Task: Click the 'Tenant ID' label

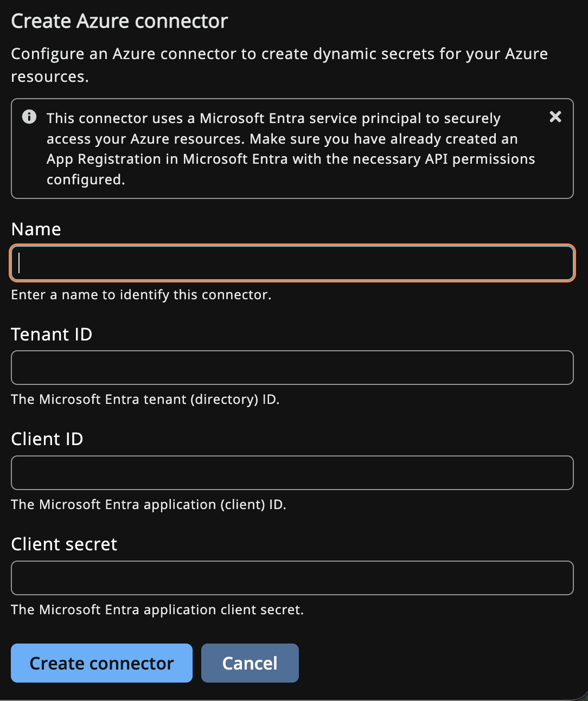Action: [52, 335]
